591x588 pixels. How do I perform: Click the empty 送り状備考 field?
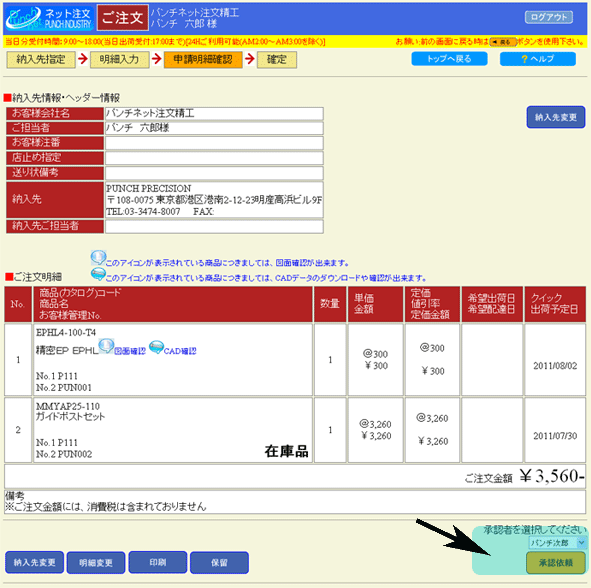[214, 173]
